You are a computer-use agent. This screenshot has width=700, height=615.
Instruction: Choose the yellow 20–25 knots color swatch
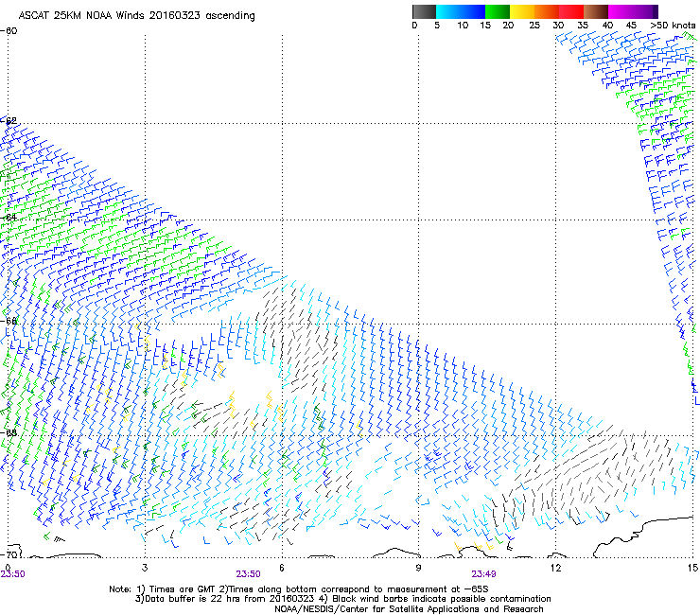pyautogui.click(x=522, y=11)
